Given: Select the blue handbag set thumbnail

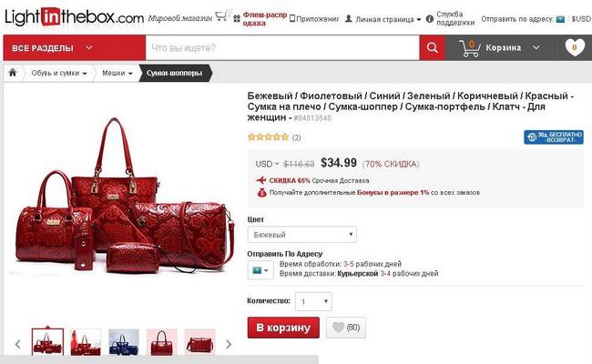Looking at the screenshot, I should point(124,342).
